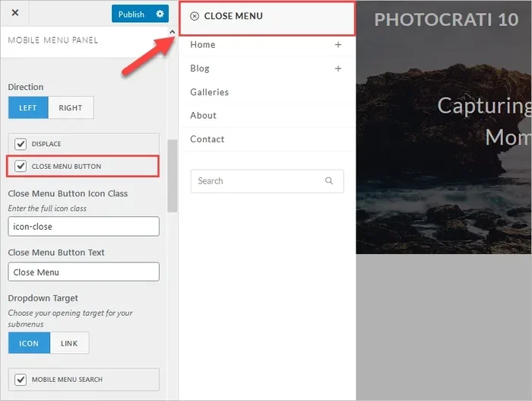Uncheck the Close Menu Button checkbox
Screen dimensions: 532x401
coord(21,166)
